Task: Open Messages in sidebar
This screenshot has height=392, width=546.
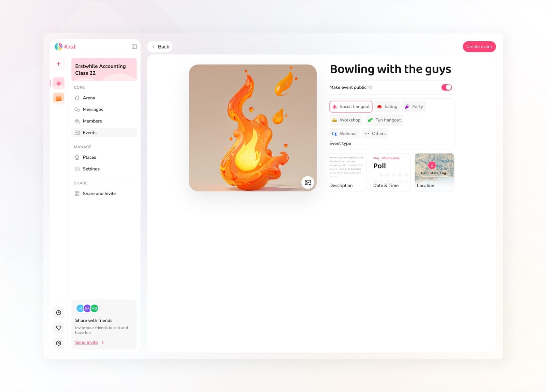Action: point(104,110)
